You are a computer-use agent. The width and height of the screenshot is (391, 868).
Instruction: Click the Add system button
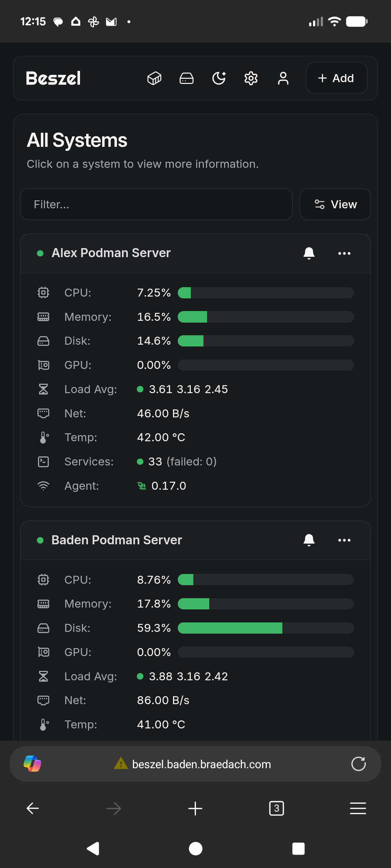336,78
